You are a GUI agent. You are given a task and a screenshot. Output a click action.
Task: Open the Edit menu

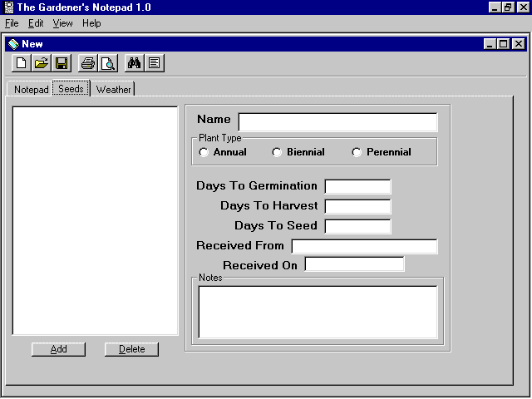pos(36,23)
